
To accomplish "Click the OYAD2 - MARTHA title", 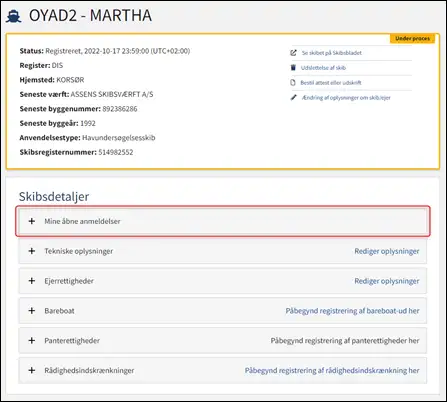I will pos(90,16).
